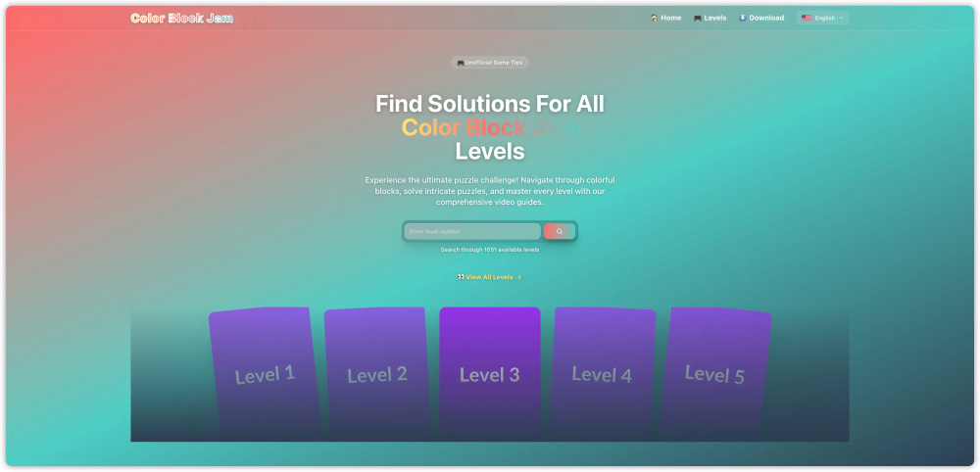Viewport: 980px width, 472px height.
Task: Click the eyes icon before View All Levels
Action: (461, 277)
